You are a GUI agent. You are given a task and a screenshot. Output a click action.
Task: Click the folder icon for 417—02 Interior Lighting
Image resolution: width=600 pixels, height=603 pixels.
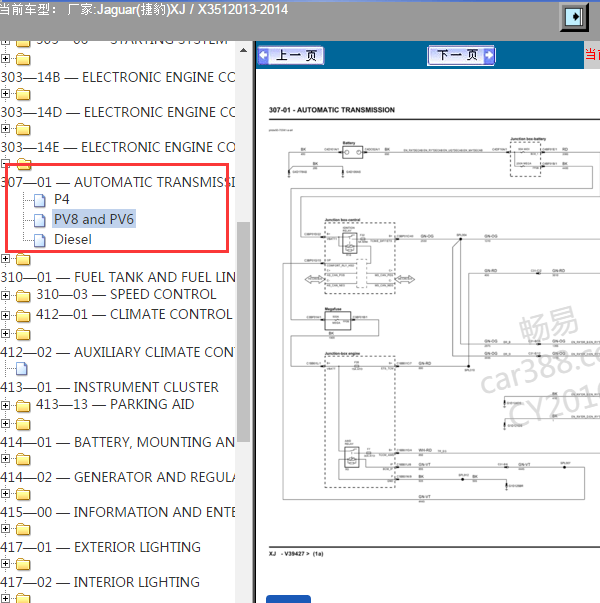coord(23,564)
